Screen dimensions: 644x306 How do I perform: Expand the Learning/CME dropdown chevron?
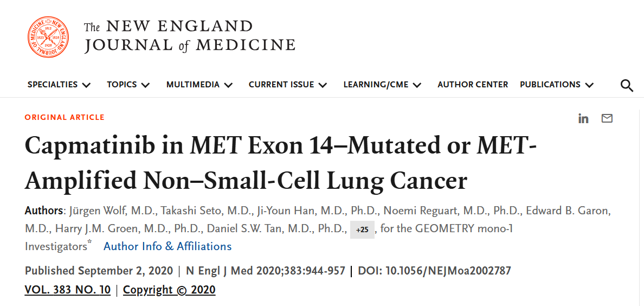tap(417, 85)
